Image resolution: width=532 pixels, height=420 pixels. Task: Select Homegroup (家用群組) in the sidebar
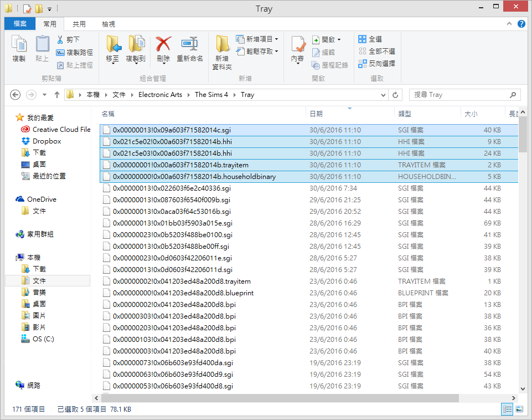click(35, 234)
